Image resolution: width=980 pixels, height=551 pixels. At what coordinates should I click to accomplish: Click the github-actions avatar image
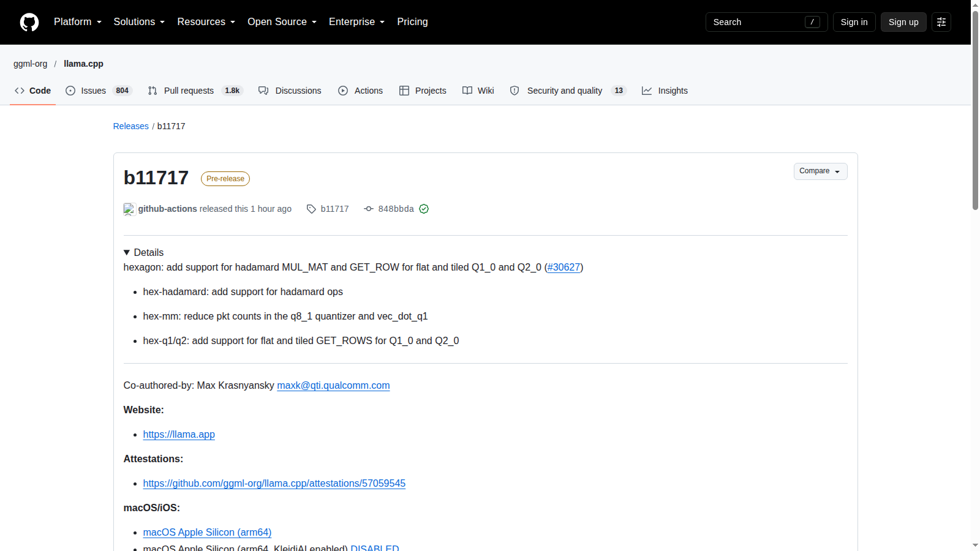pos(129,209)
